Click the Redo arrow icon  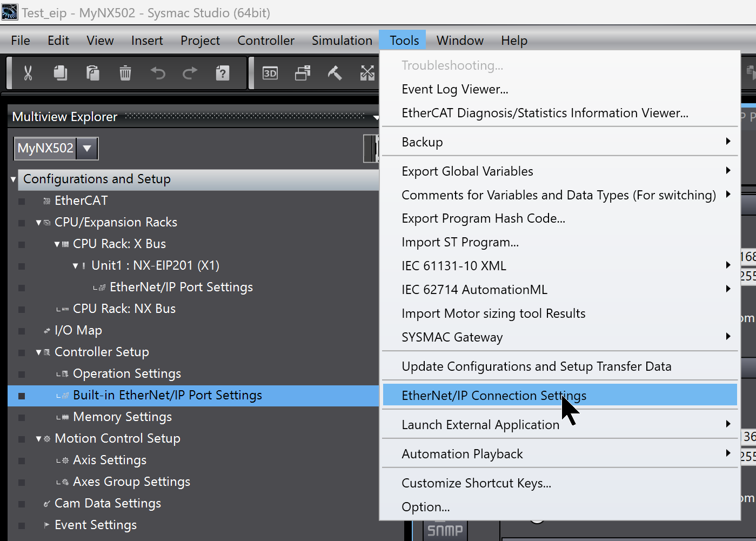(190, 73)
